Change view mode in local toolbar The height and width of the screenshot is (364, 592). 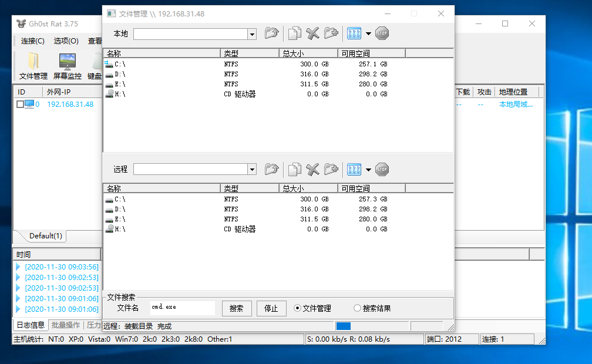coord(354,33)
